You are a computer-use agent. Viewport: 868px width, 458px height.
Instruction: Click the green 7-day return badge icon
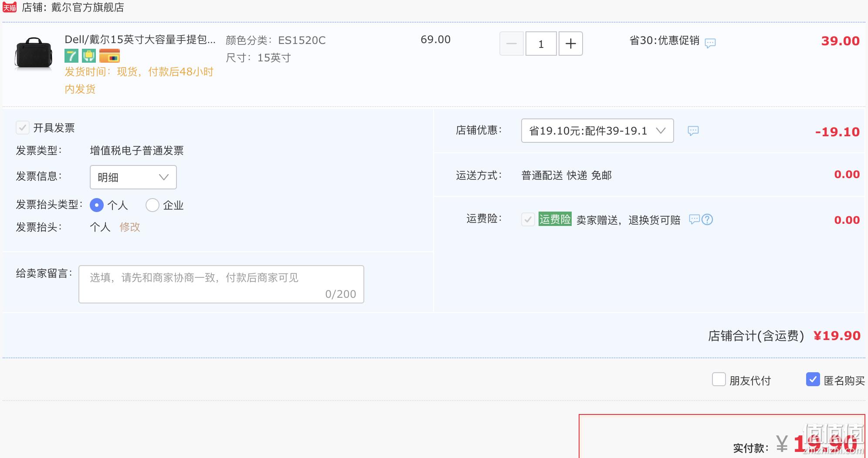[x=71, y=56]
